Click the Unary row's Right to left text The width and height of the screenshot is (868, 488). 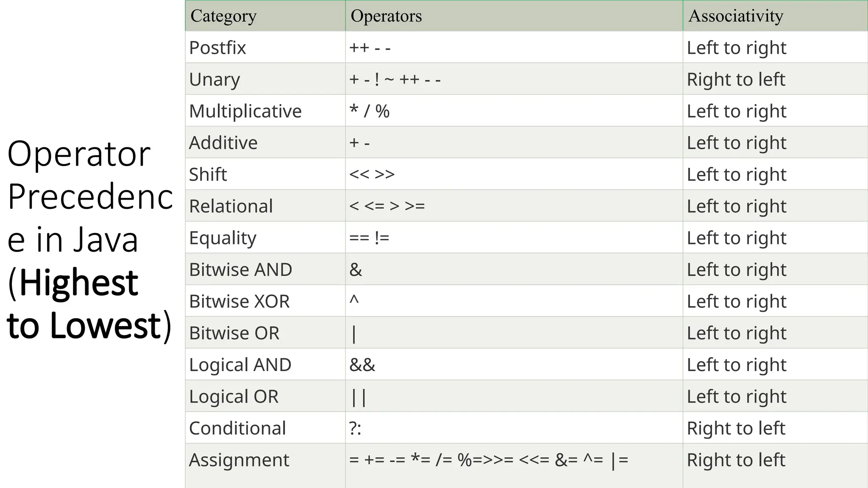(736, 79)
